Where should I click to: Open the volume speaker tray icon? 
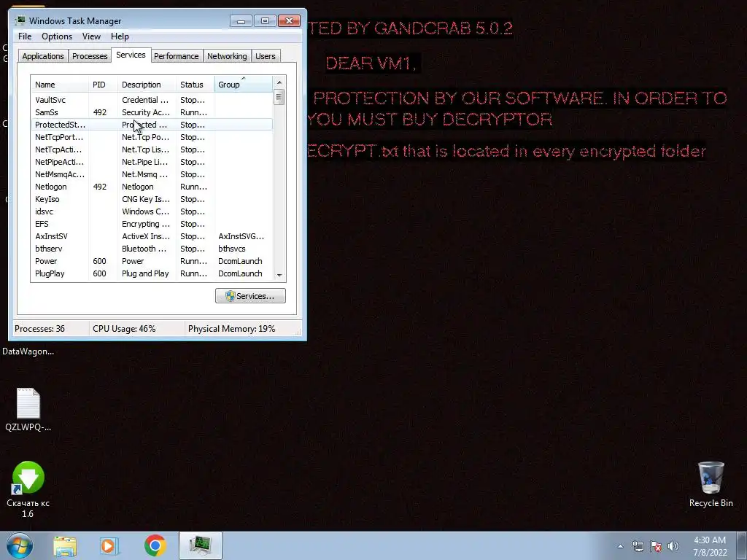[x=673, y=546]
